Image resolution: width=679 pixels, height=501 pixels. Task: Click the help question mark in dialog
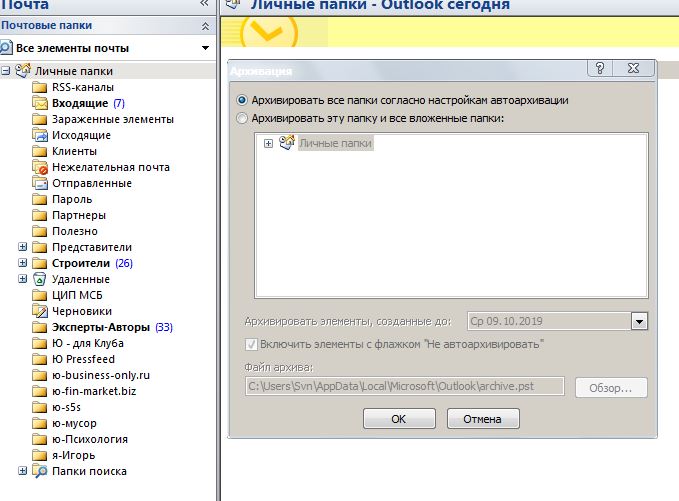click(x=600, y=68)
